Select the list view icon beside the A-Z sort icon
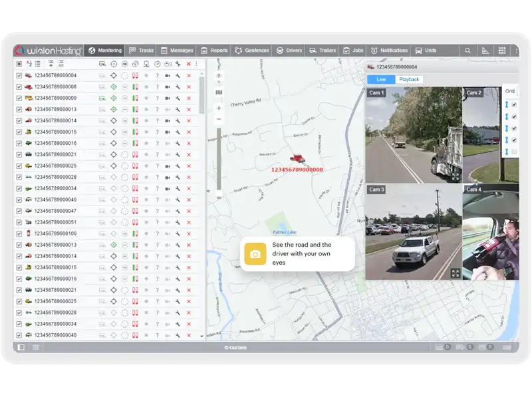The height and width of the screenshot is (399, 532). [38, 63]
